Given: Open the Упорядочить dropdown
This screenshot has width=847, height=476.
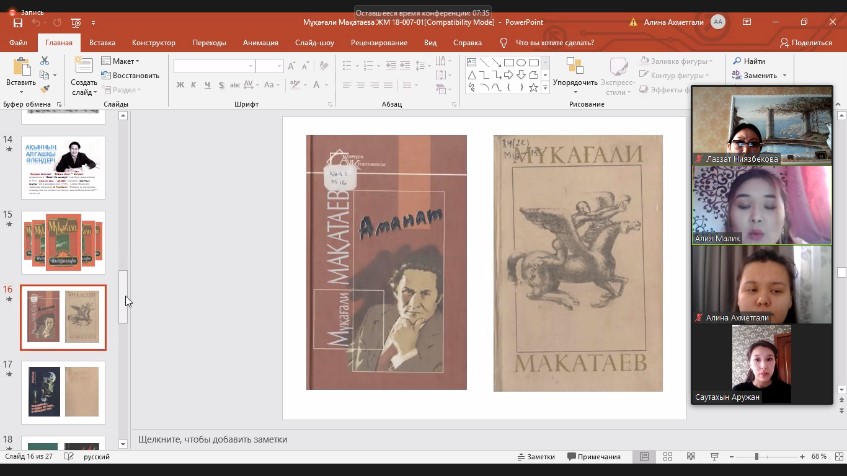Looking at the screenshot, I should 575,82.
